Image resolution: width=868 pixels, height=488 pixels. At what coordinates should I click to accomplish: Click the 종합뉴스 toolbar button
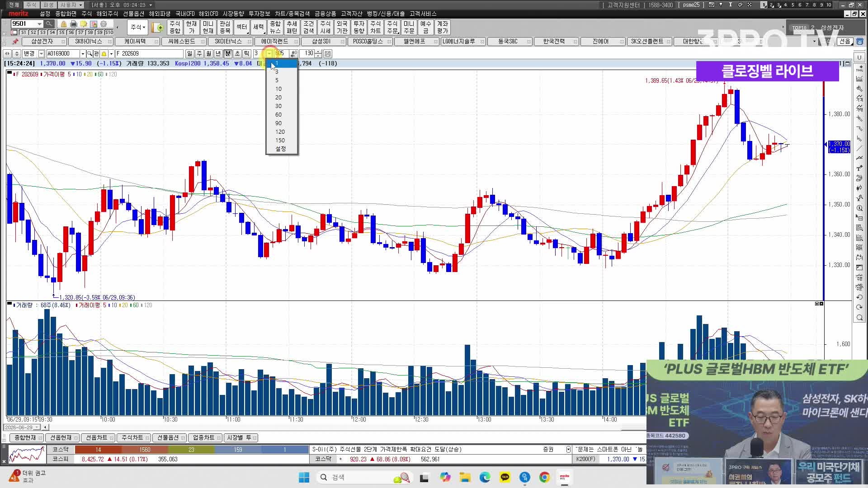[275, 28]
